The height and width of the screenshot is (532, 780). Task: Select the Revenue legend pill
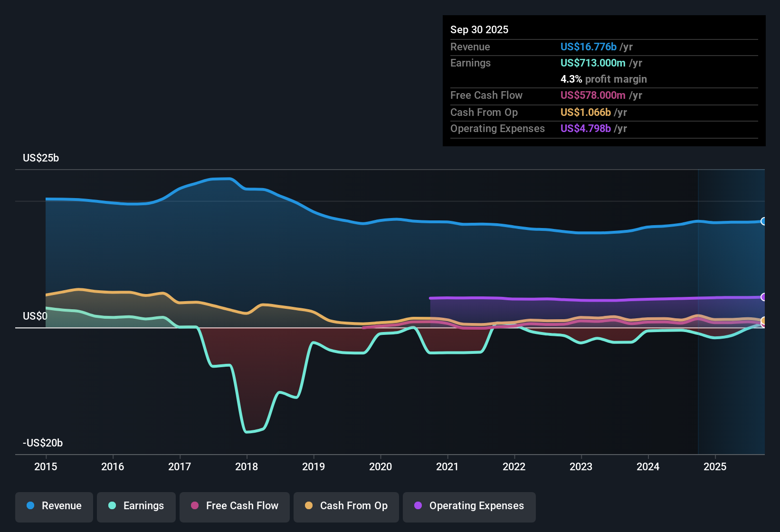pos(54,506)
